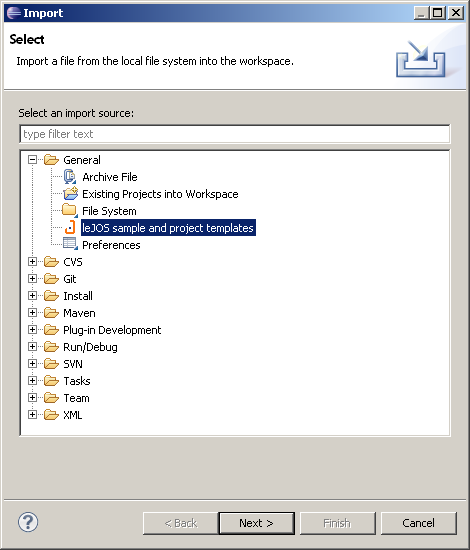Select the Team tree entry
470x550 pixels.
click(x=76, y=398)
